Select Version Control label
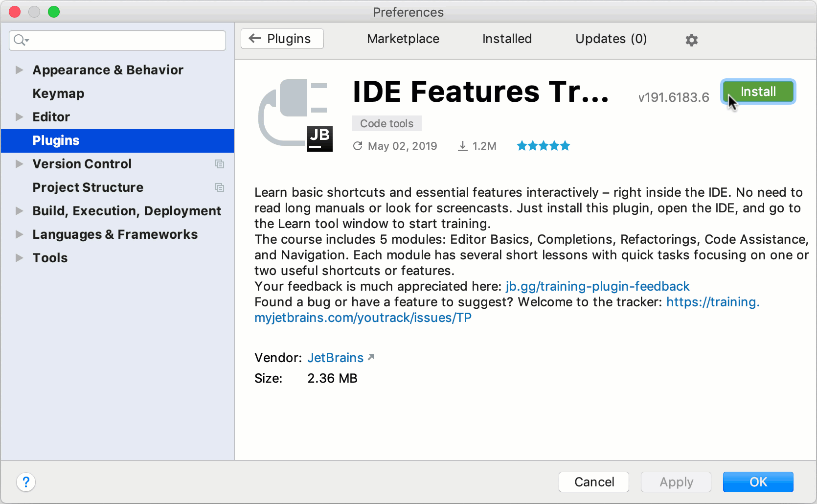 coord(82,164)
